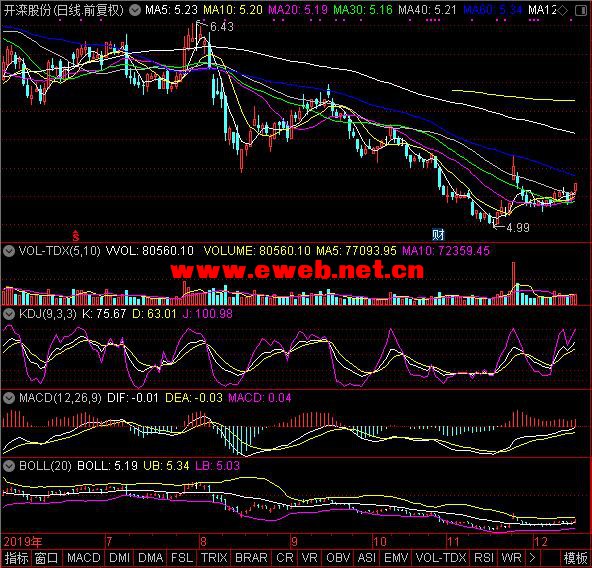Click the 模板 template button
This screenshot has width=592, height=568.
[x=575, y=558]
